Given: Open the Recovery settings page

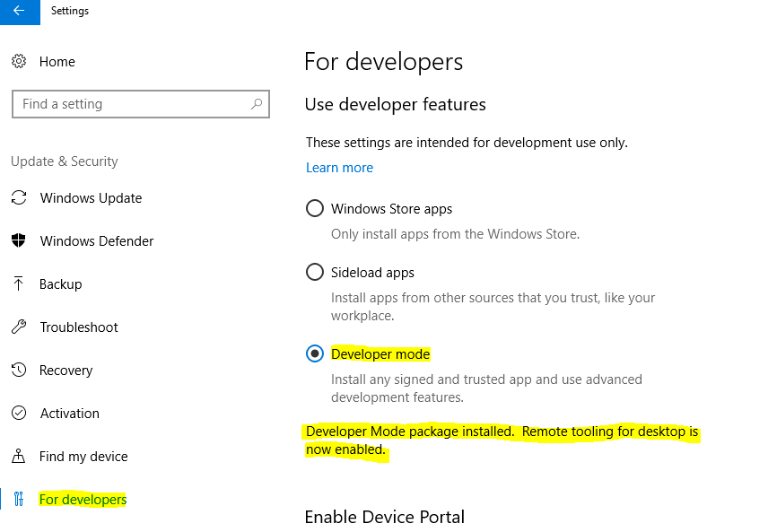Looking at the screenshot, I should coord(65,371).
